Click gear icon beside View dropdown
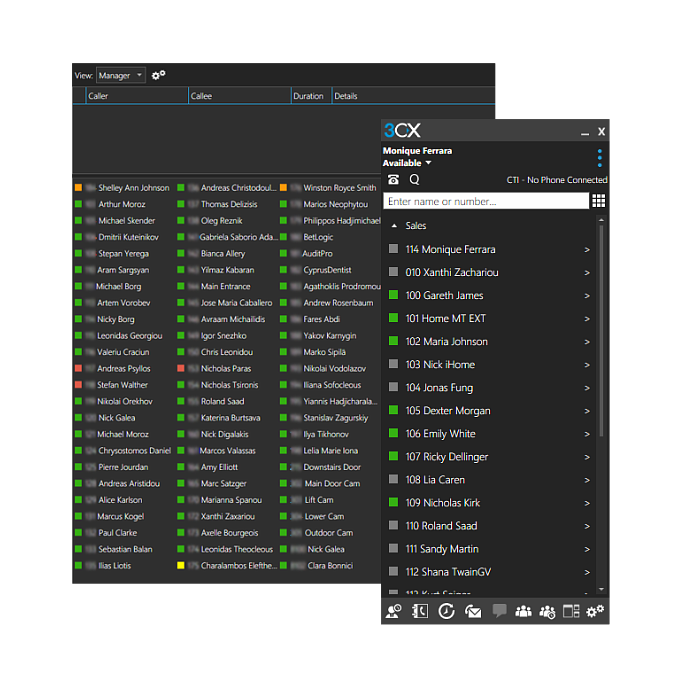This screenshot has width=700, height=700. (x=158, y=75)
